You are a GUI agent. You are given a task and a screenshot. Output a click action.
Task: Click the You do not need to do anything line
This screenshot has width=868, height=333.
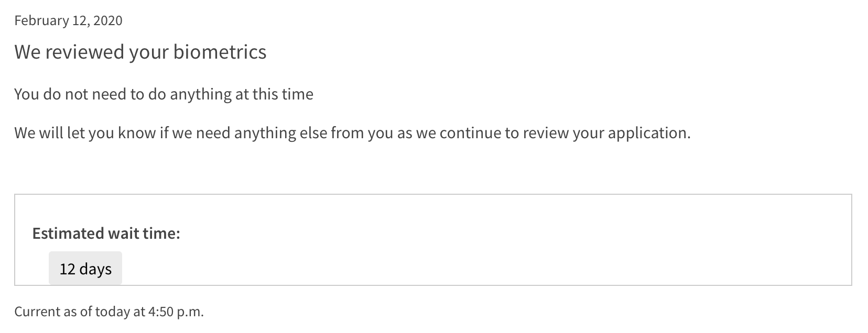(164, 94)
